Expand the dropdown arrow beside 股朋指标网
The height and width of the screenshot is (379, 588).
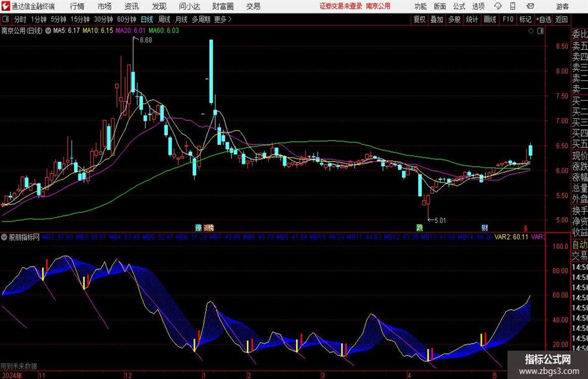pyautogui.click(x=4, y=237)
